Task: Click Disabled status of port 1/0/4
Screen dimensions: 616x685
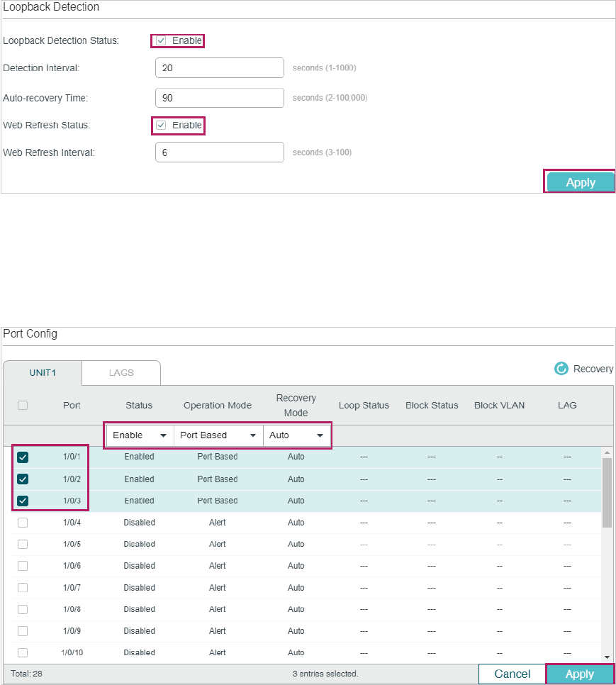Action: click(x=139, y=523)
